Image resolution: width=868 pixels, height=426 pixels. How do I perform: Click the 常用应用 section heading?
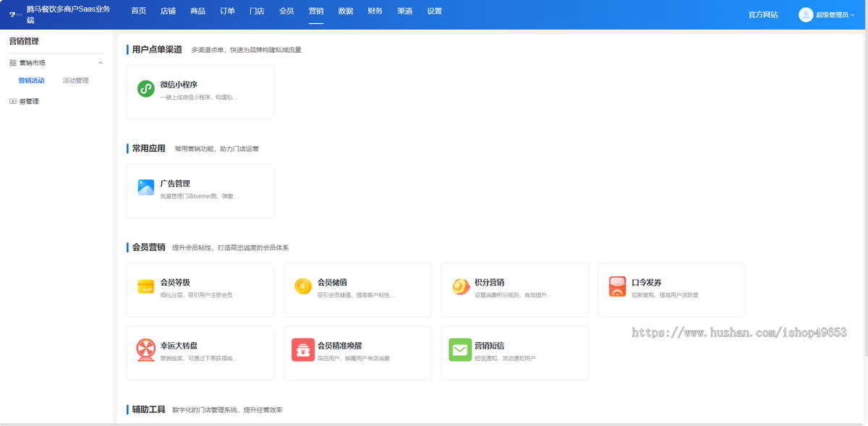(148, 148)
